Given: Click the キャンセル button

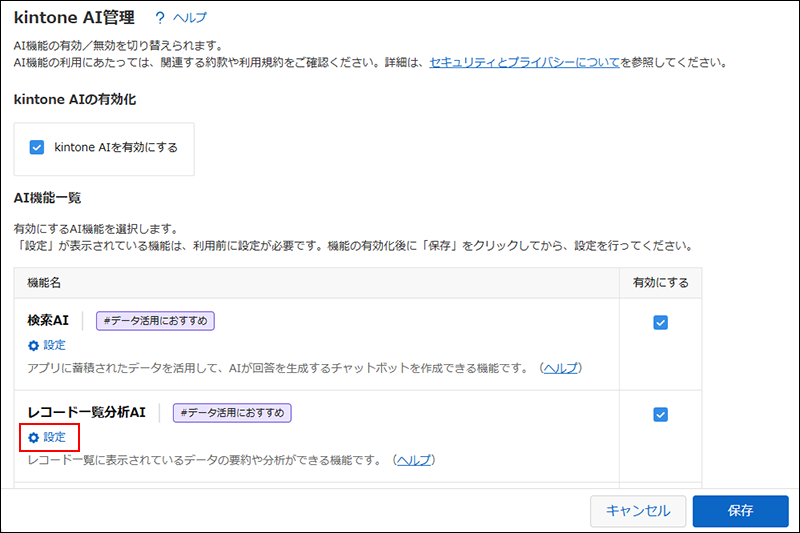Looking at the screenshot, I should pos(638,511).
